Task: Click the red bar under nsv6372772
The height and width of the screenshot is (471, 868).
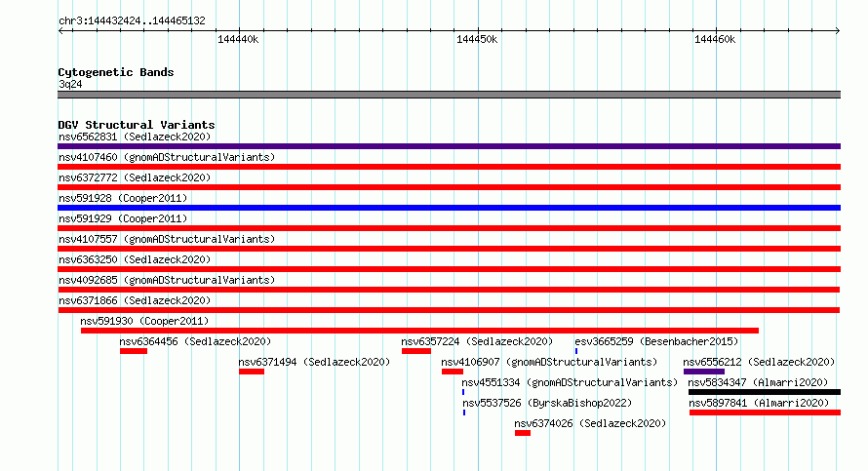Action: (449, 187)
